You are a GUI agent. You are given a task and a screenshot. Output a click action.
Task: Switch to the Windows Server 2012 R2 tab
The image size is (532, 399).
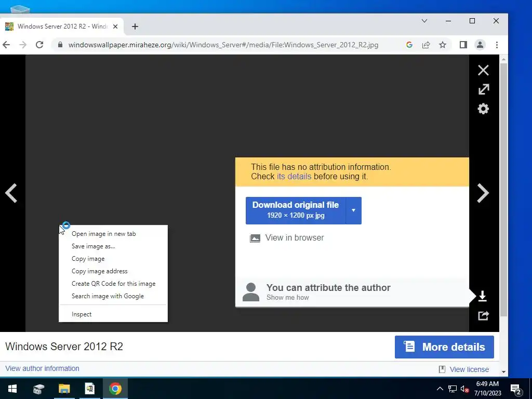coord(62,26)
